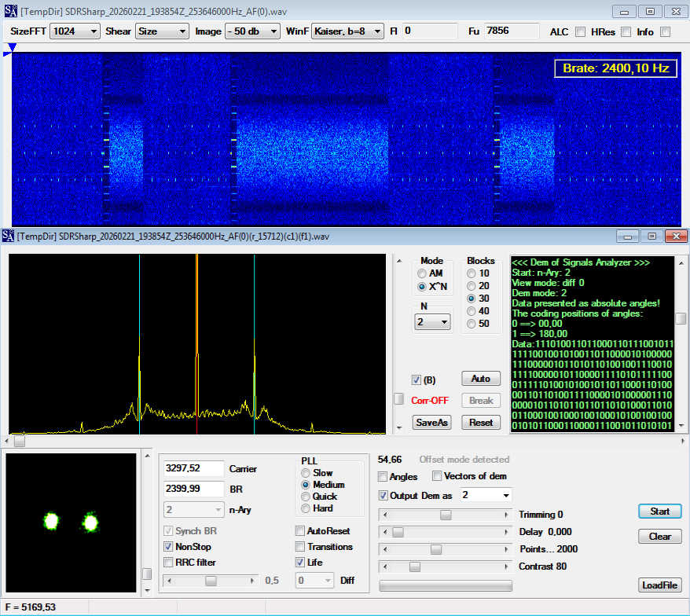
Task: Select PLL Medium radio button
Action: pyautogui.click(x=306, y=485)
